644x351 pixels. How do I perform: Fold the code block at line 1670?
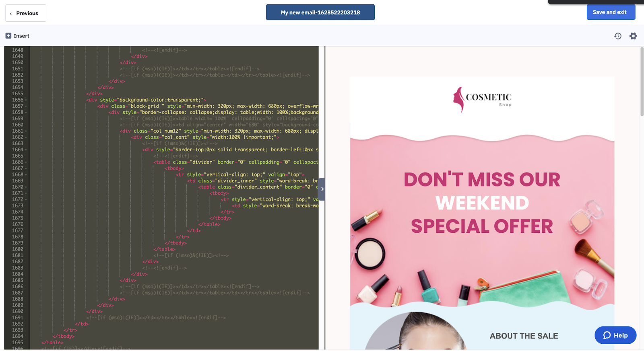(26, 187)
